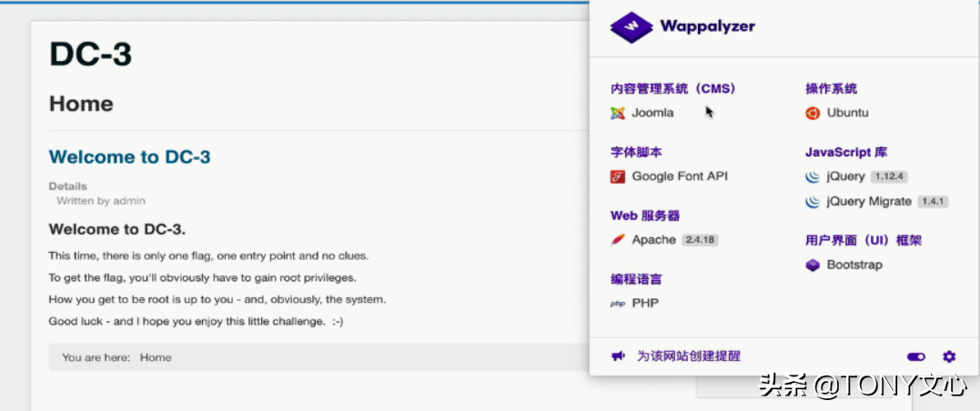Open the jQuery Migrate link
This screenshot has width=980, height=411.
869,202
